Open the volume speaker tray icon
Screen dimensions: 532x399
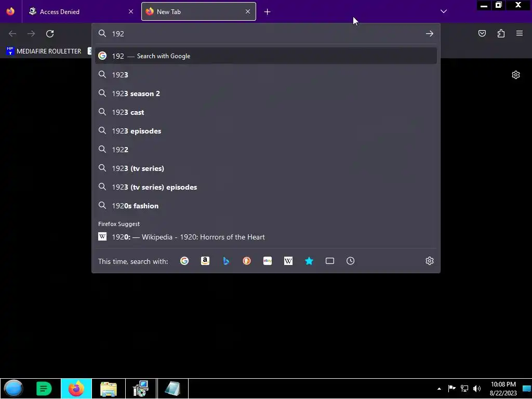click(477, 389)
